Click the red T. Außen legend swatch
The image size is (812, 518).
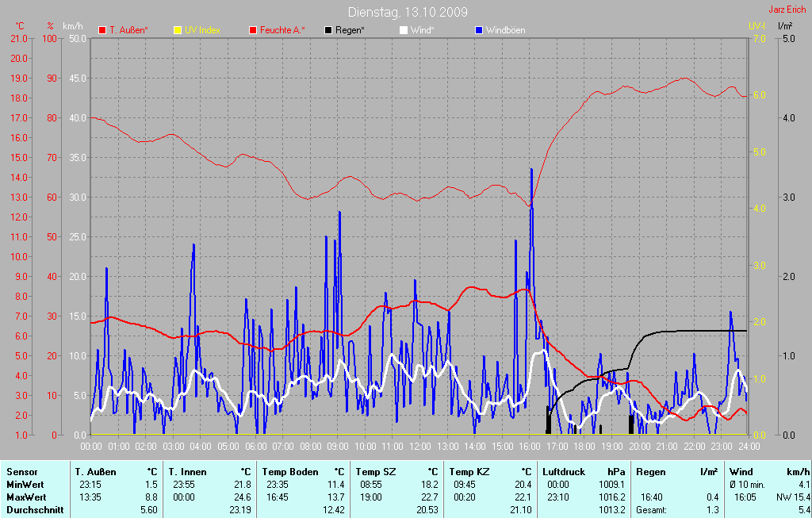coord(102,30)
